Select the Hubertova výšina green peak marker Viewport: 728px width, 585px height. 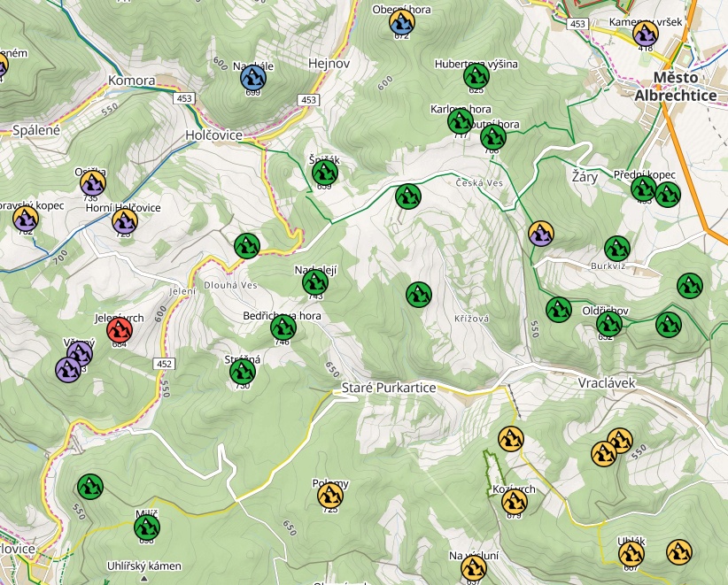476,77
